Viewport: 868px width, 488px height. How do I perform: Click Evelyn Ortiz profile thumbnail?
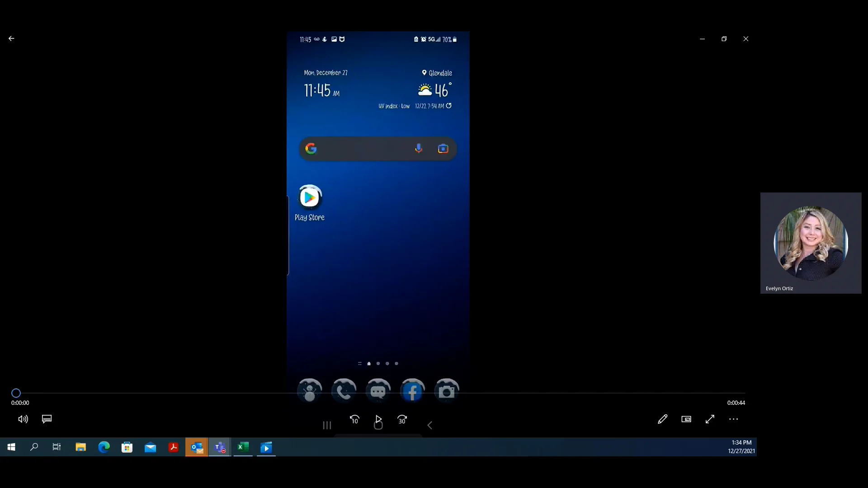(811, 243)
